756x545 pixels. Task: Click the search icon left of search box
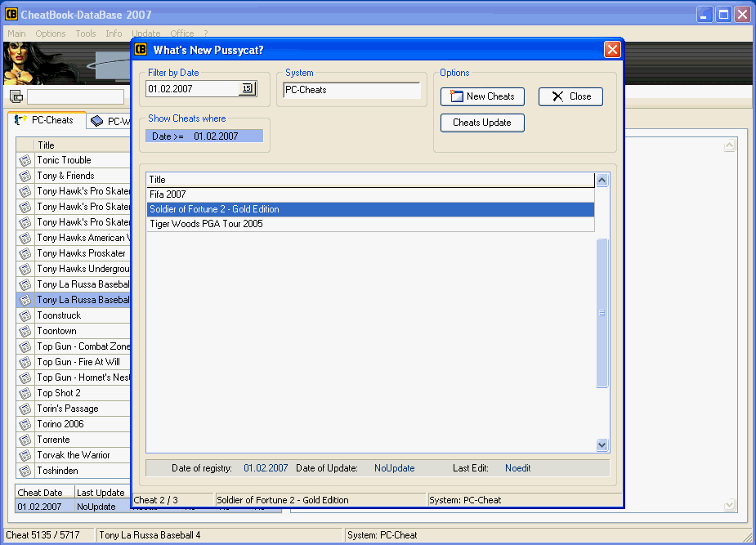tap(16, 97)
